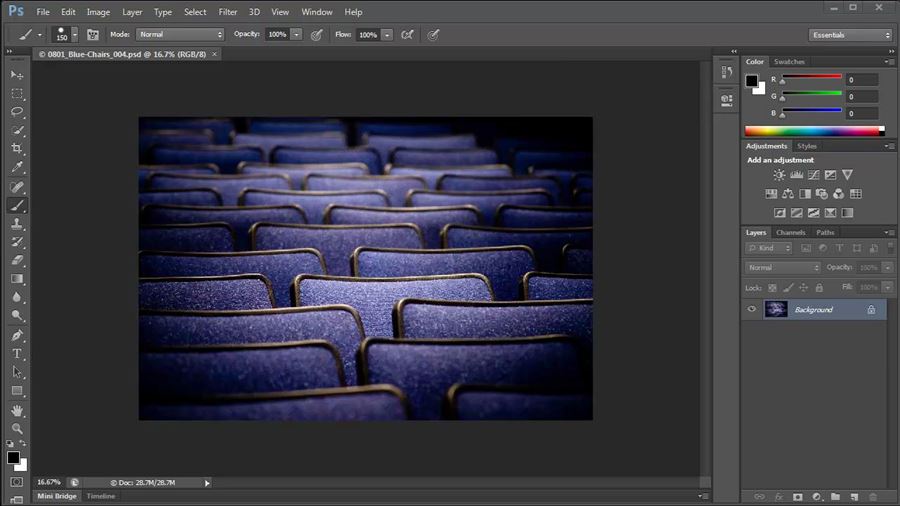The image size is (900, 506).
Task: Select the Lasso tool
Action: (17, 112)
